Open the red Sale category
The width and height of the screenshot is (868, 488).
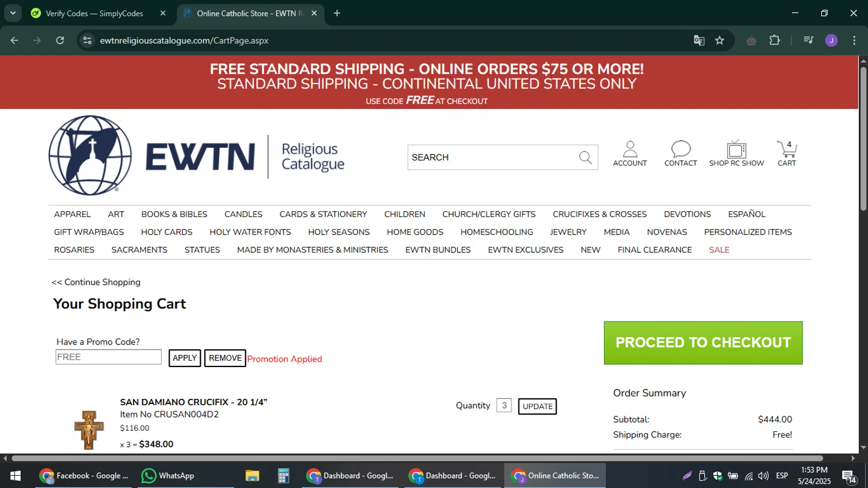pos(719,250)
